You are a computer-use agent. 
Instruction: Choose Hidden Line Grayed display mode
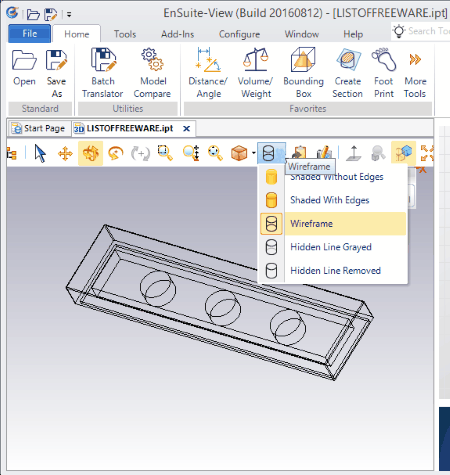[333, 247]
